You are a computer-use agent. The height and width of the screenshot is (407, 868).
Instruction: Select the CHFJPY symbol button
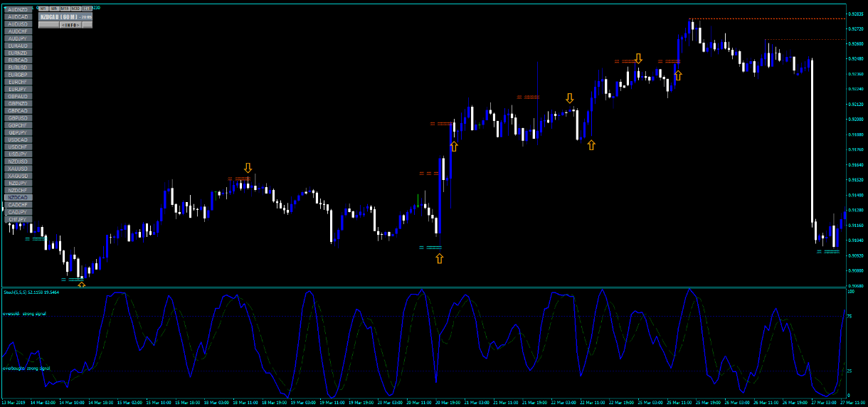(x=18, y=219)
